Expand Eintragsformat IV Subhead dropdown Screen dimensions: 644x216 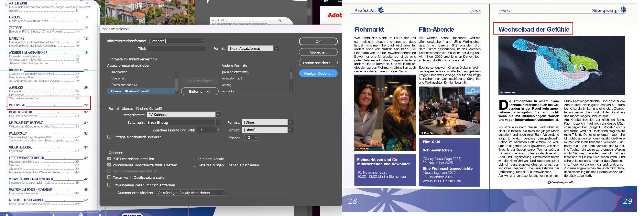point(218,115)
